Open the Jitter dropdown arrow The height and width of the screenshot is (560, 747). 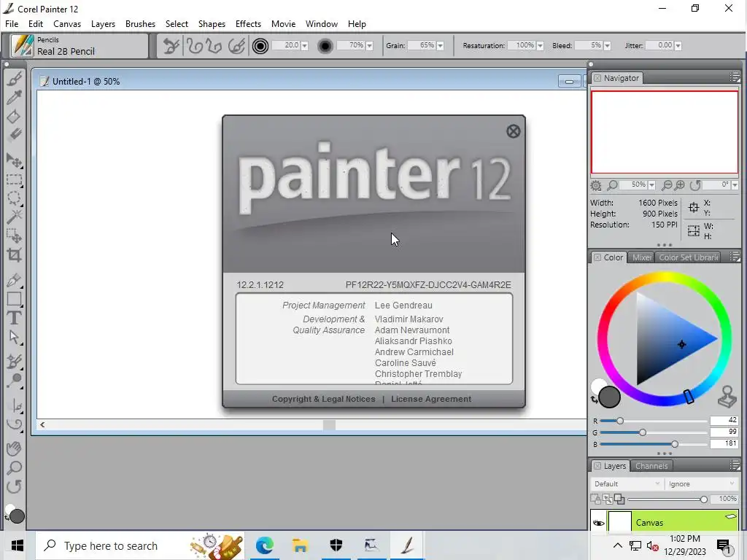point(678,46)
